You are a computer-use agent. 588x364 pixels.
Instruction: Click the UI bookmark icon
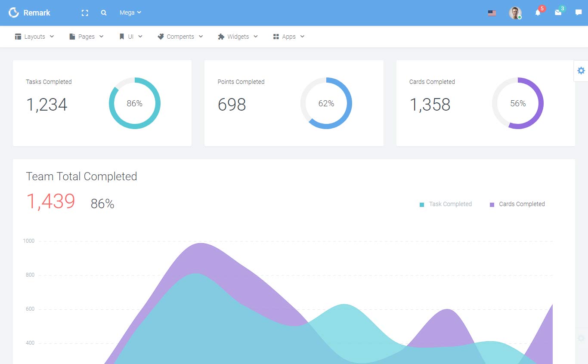[122, 37]
